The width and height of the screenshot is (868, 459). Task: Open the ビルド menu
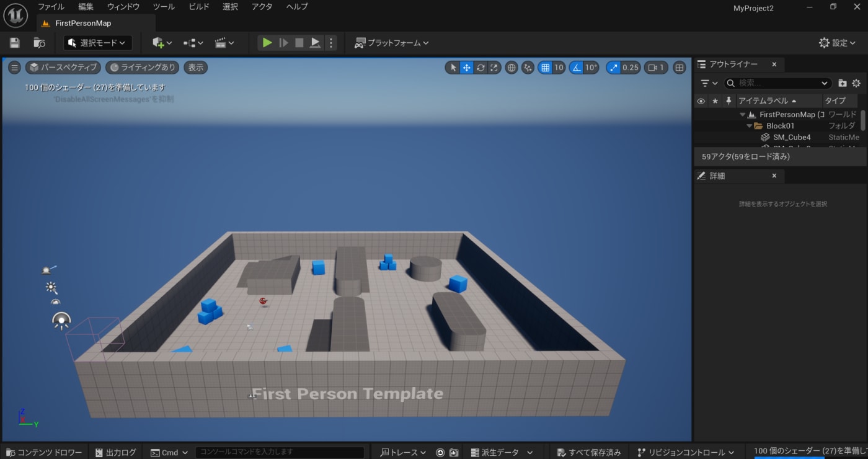(199, 7)
